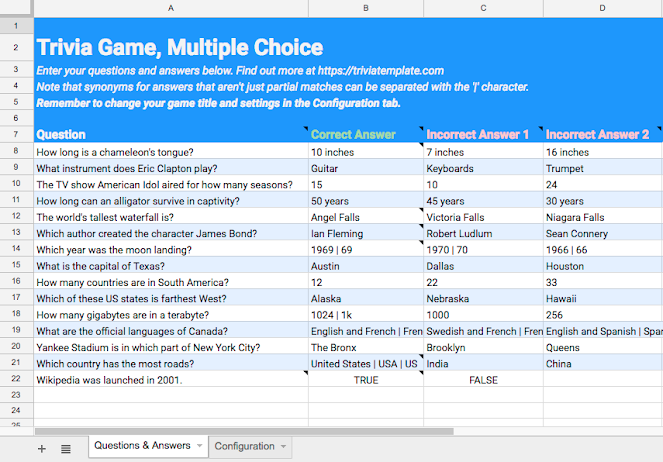This screenshot has width=663, height=462.
Task: Select the 'Trumpet' cell
Action: click(603, 168)
